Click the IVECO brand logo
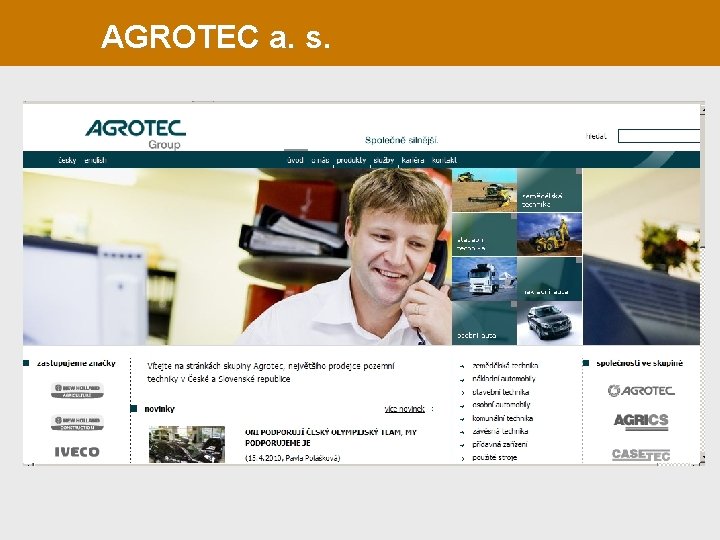 point(77,452)
